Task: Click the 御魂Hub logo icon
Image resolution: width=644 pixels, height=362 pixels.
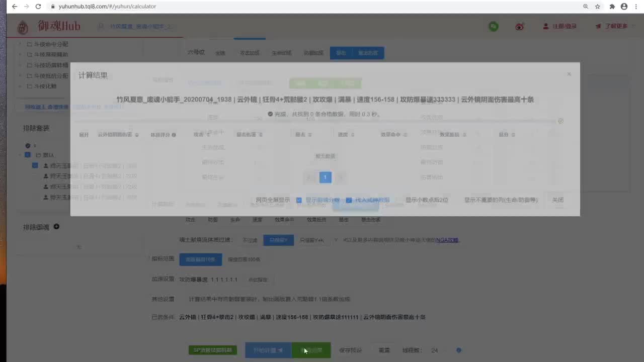Action: pos(23,27)
